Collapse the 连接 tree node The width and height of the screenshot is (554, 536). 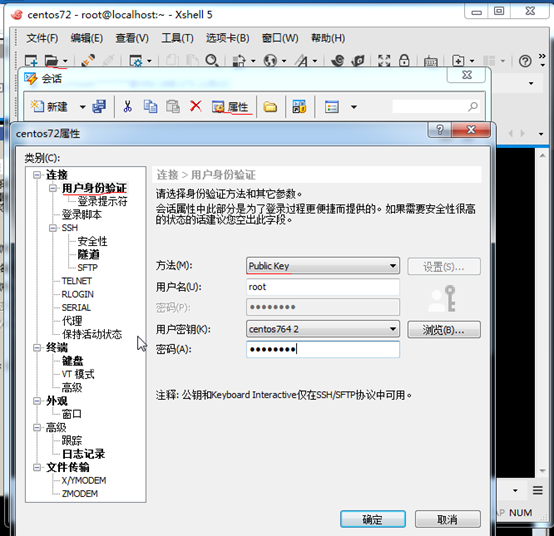[x=37, y=175]
